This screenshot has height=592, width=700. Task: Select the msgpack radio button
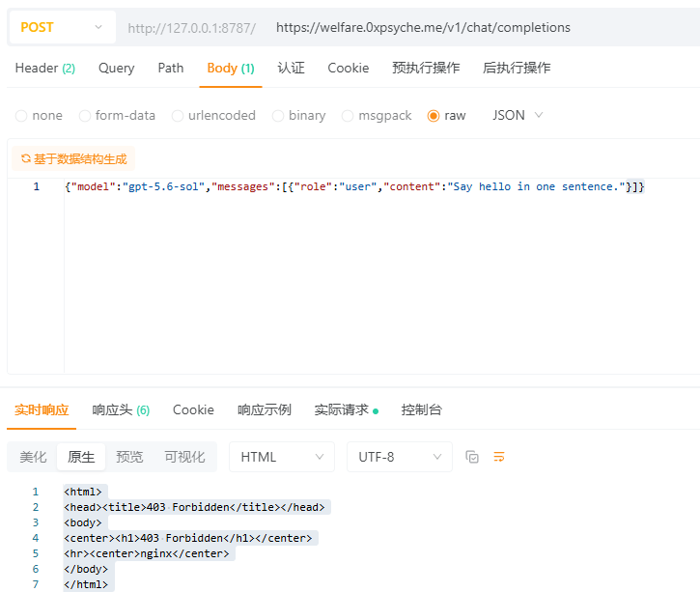coord(348,116)
